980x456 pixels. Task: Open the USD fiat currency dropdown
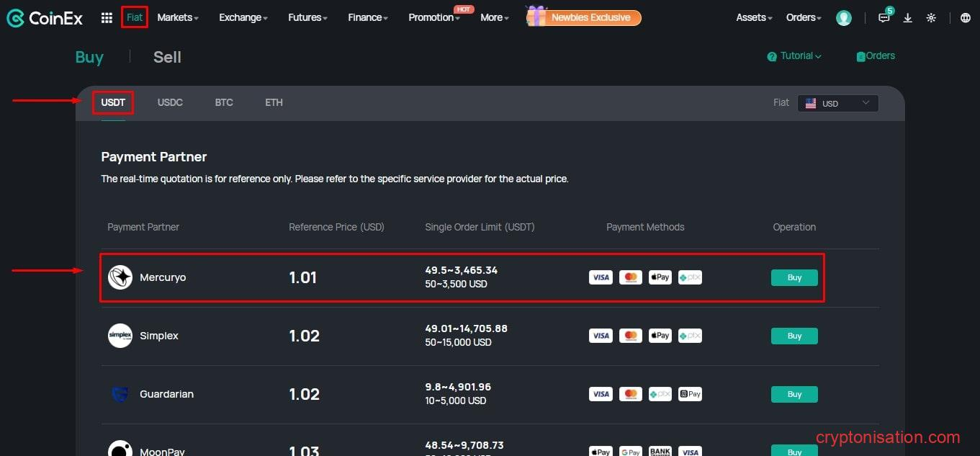tap(838, 103)
